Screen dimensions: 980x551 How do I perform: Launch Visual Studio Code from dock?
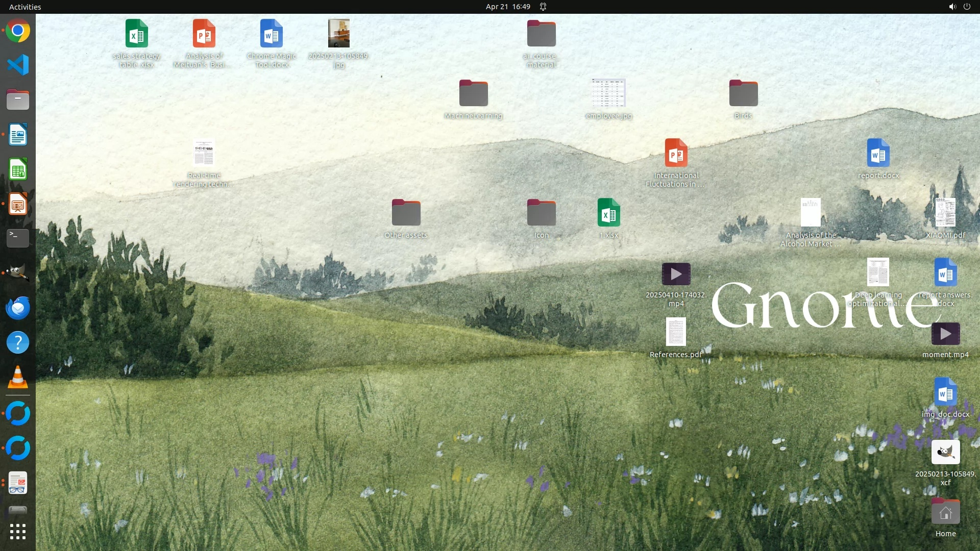(x=18, y=65)
